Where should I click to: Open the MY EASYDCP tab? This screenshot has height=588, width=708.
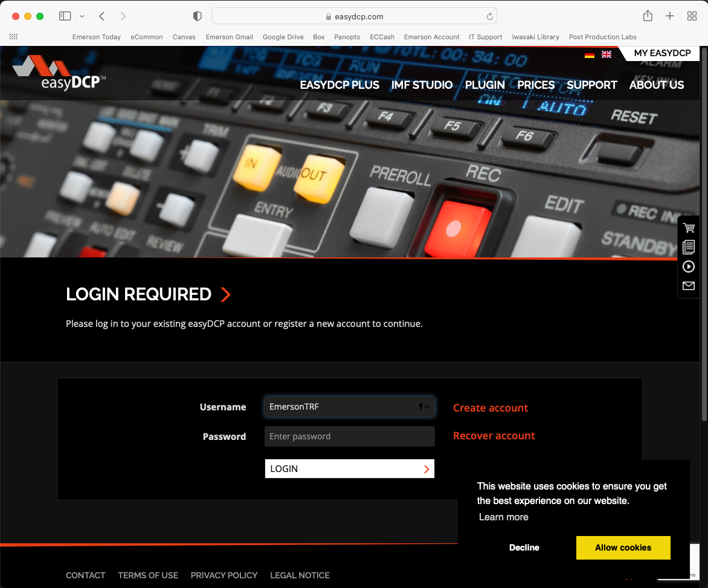point(662,53)
